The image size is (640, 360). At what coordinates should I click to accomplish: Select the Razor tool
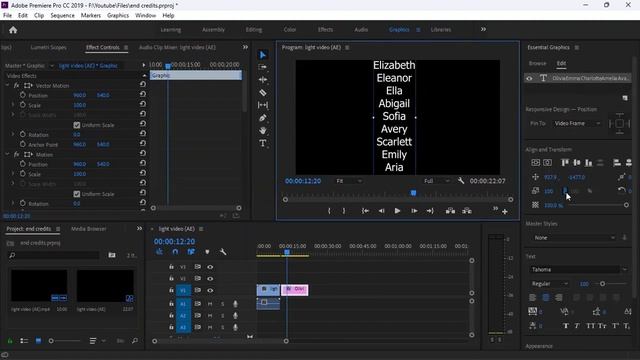point(263,93)
